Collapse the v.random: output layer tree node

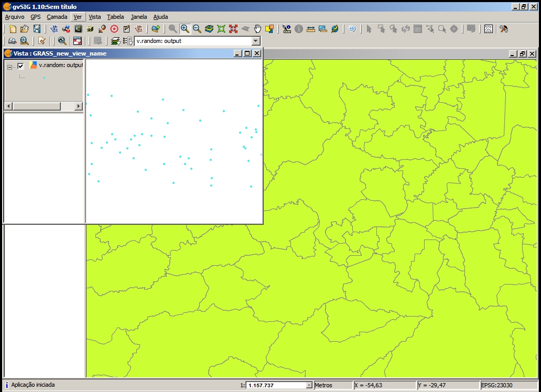pos(10,67)
